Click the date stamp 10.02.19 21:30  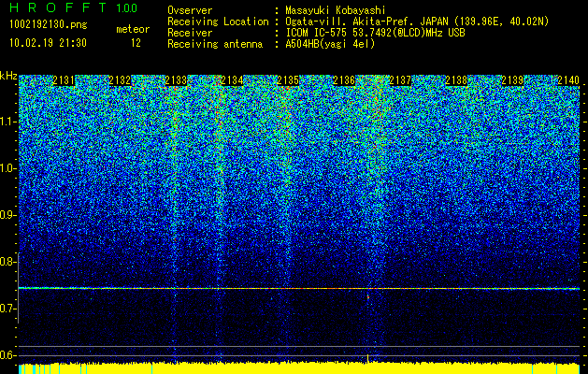[48, 43]
